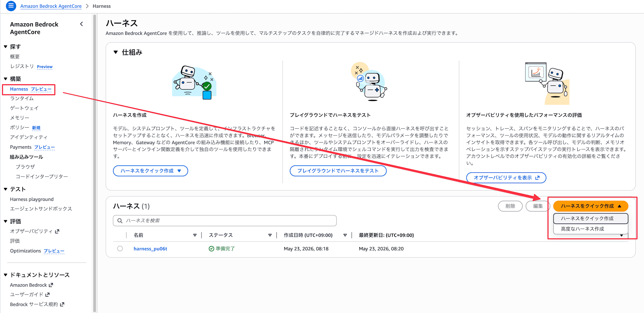Open the Amazon Bedrock resource link
This screenshot has height=313, width=644.
click(28, 285)
